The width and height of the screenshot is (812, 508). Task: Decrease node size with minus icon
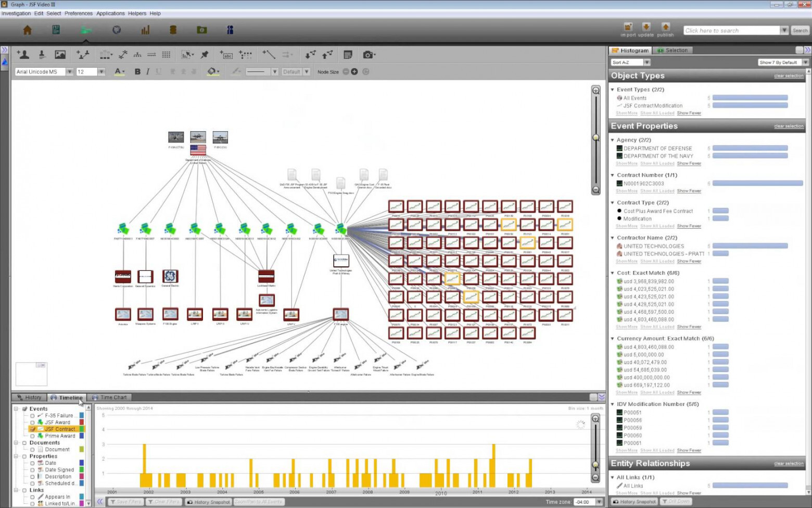point(346,72)
